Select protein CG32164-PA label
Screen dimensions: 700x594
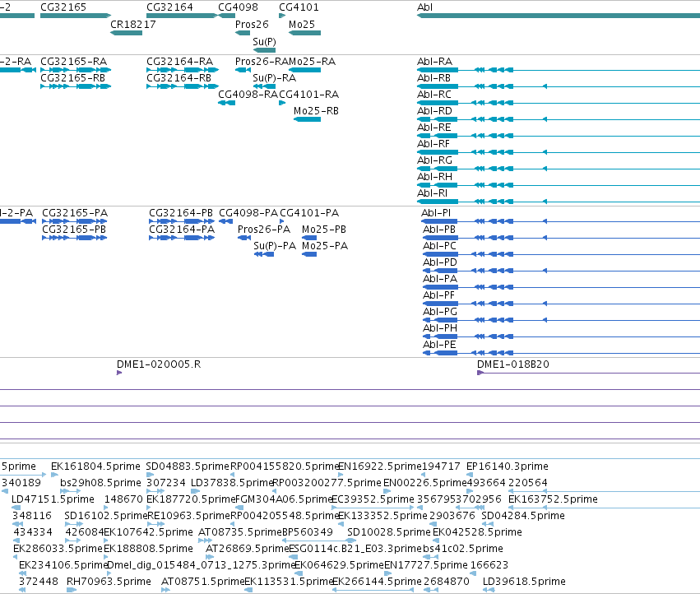click(182, 229)
